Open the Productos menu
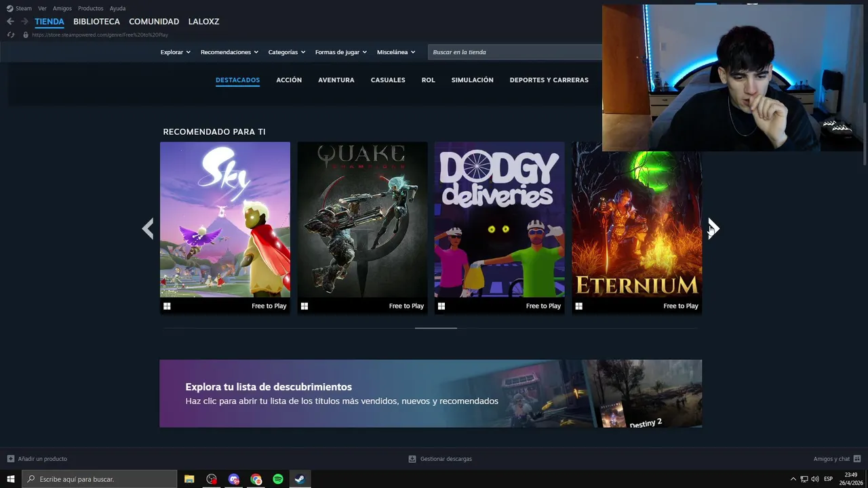The image size is (868, 488). click(91, 8)
